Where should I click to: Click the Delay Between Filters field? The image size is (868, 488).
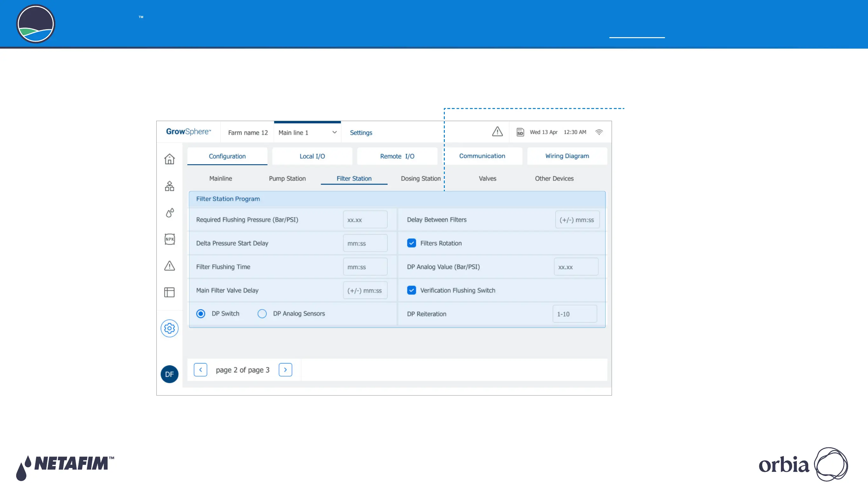(x=578, y=220)
